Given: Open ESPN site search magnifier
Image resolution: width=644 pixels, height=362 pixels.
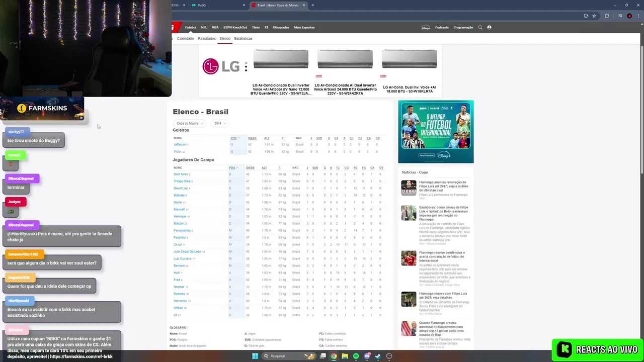Looking at the screenshot, I should point(480,27).
